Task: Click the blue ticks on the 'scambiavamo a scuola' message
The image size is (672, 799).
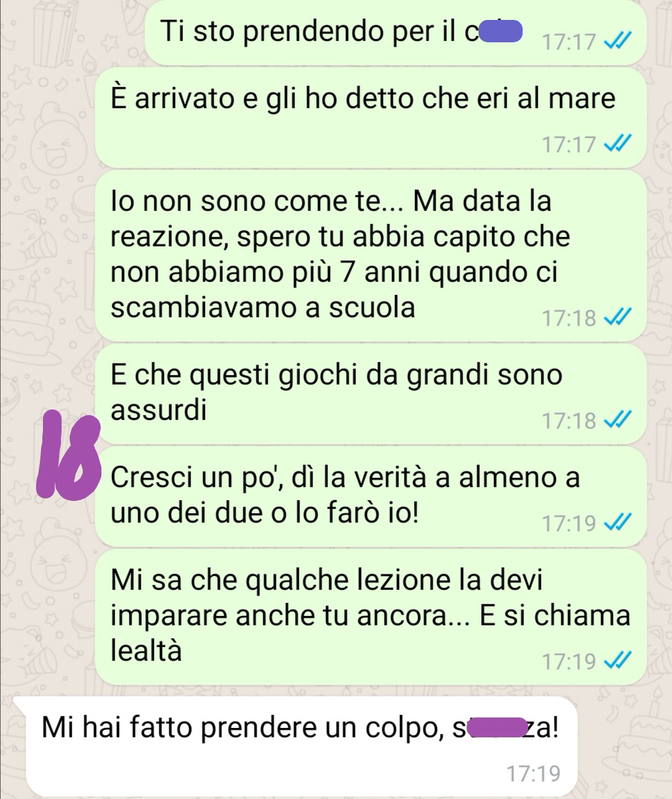Action: pyautogui.click(x=618, y=318)
